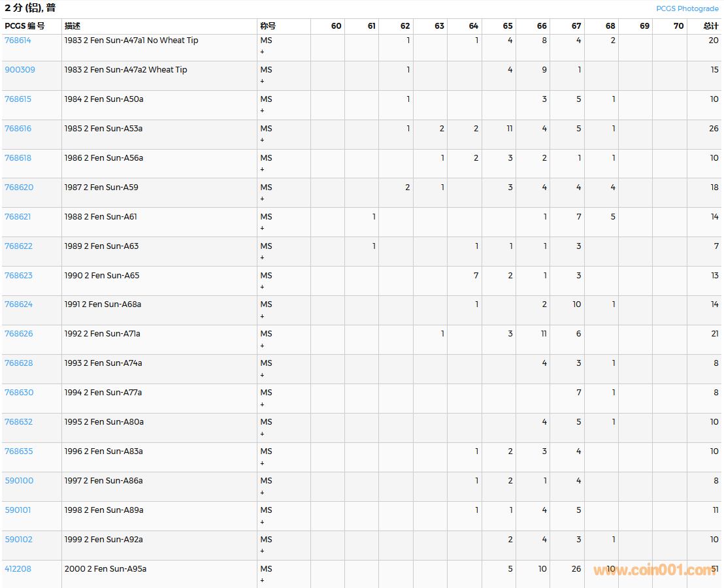This screenshot has height=588, width=724.
Task: Click PCGS number 900309 link
Action: 20,70
